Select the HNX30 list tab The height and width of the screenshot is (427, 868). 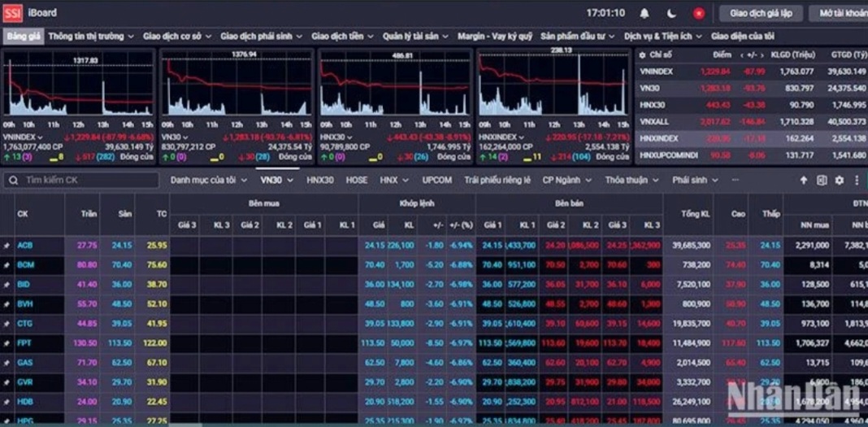click(320, 180)
